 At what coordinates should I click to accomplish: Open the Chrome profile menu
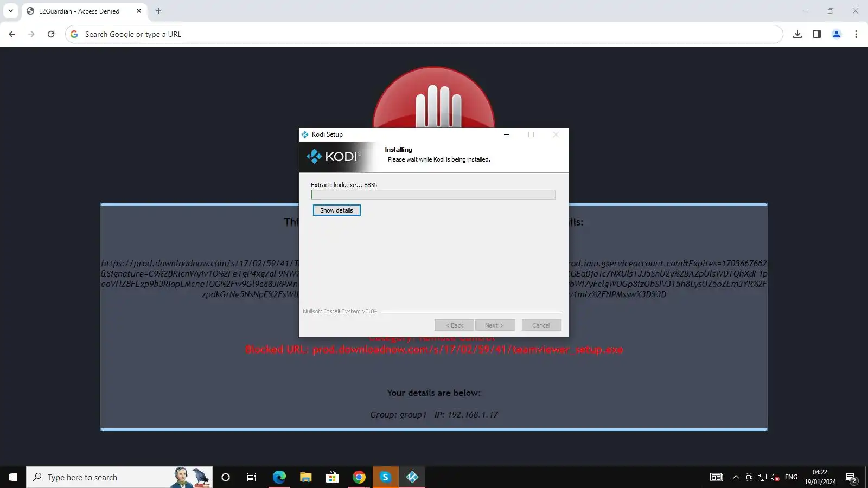pyautogui.click(x=837, y=34)
